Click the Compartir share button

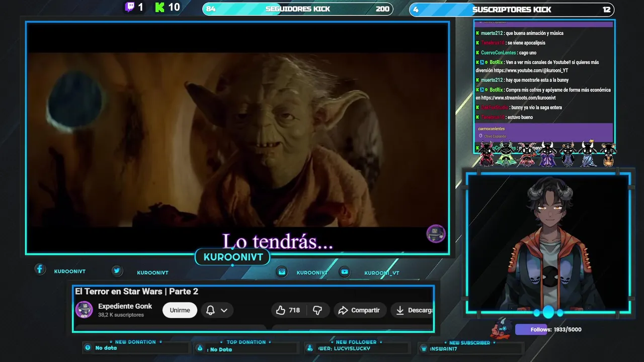[360, 310]
